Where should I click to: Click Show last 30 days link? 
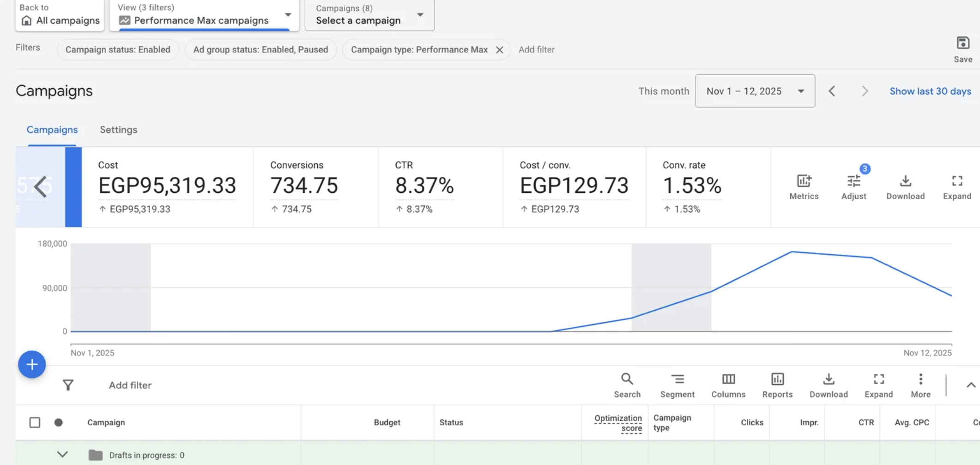[930, 91]
